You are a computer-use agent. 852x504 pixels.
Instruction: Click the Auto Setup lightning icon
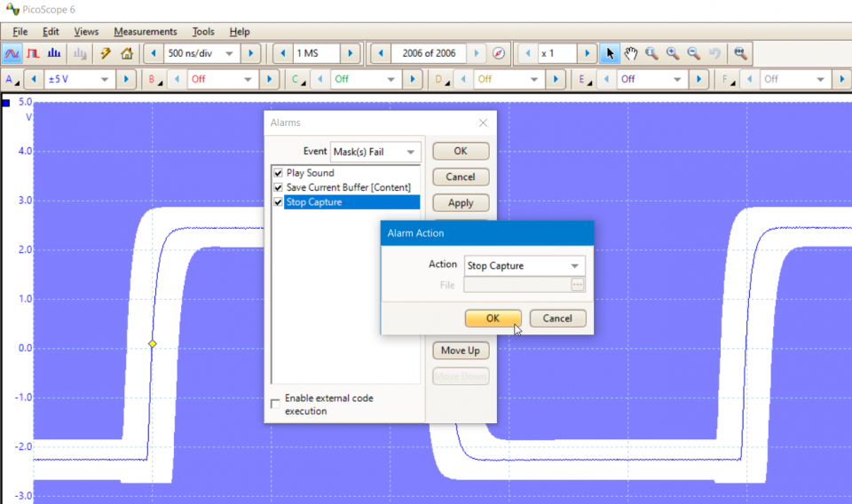pyautogui.click(x=106, y=53)
